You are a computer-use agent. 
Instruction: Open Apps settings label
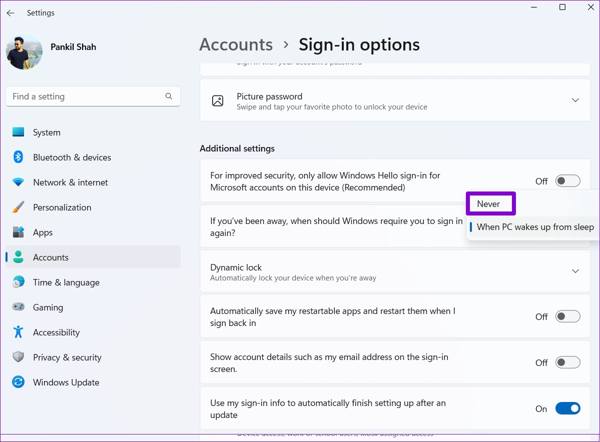43,232
